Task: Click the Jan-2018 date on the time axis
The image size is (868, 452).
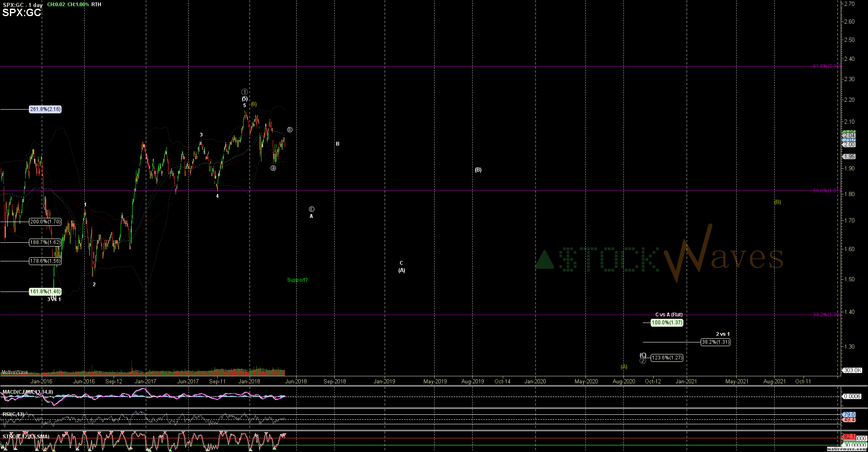Action: [250, 382]
